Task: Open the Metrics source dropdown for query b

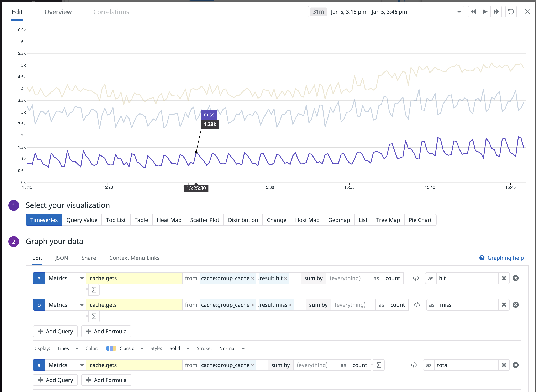Action: [66, 305]
